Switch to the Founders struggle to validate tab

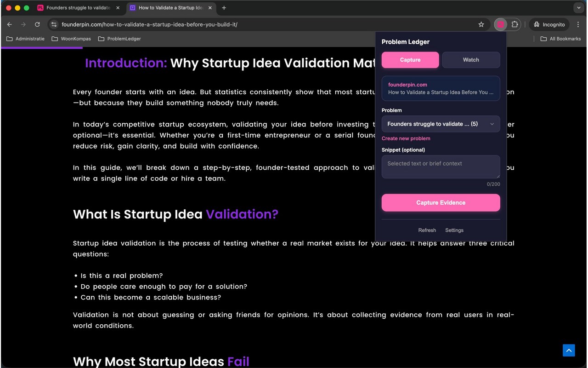(79, 8)
